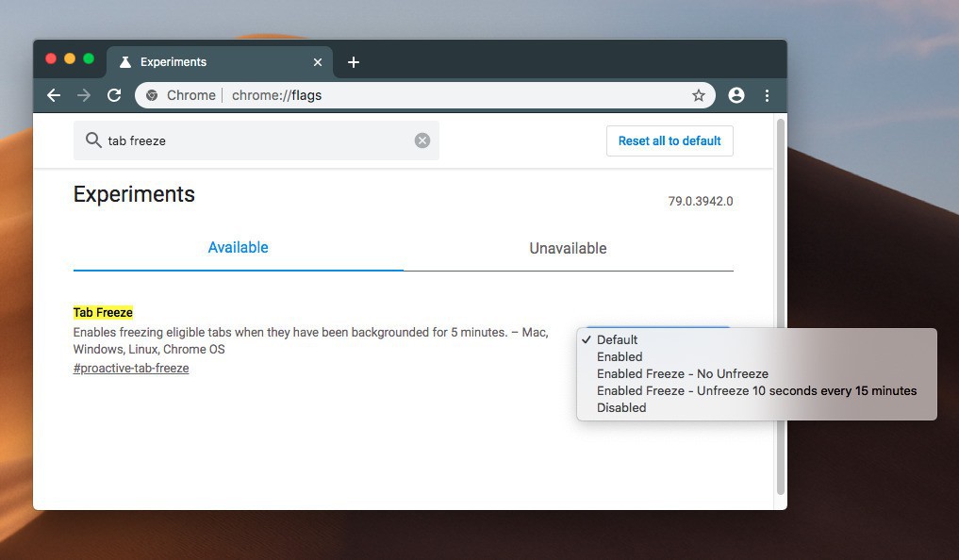Screen dimensions: 959x560
Task: Open the #proactive-tab-freeze link
Action: coord(131,368)
